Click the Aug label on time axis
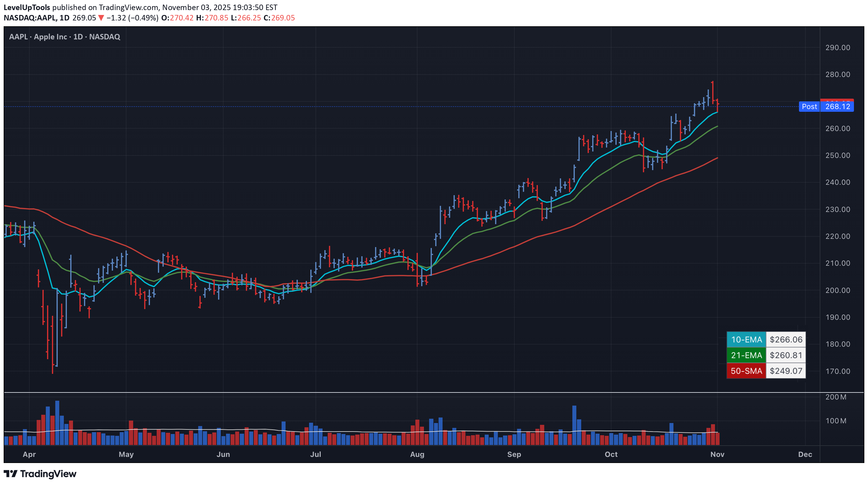This screenshot has height=485, width=868. tap(417, 454)
